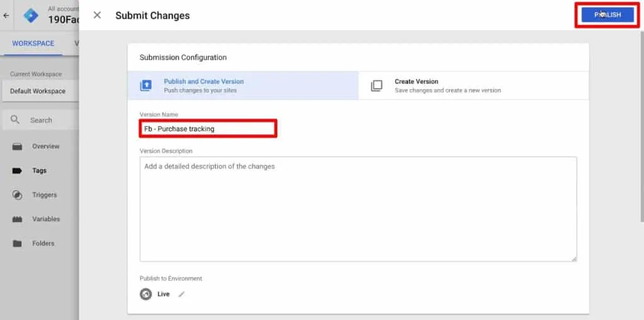Viewport: 644px width, 320px height.
Task: Click the Google Tag Manager logo
Action: (30, 16)
